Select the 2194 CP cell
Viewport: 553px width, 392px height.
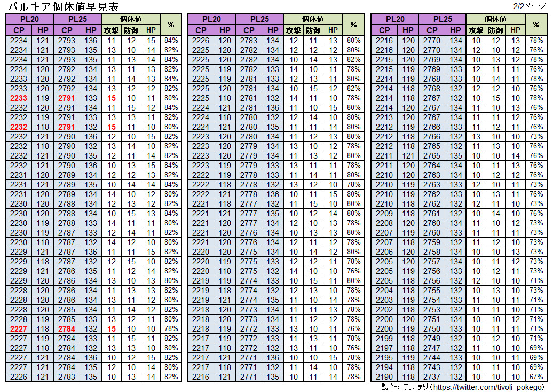point(384,367)
